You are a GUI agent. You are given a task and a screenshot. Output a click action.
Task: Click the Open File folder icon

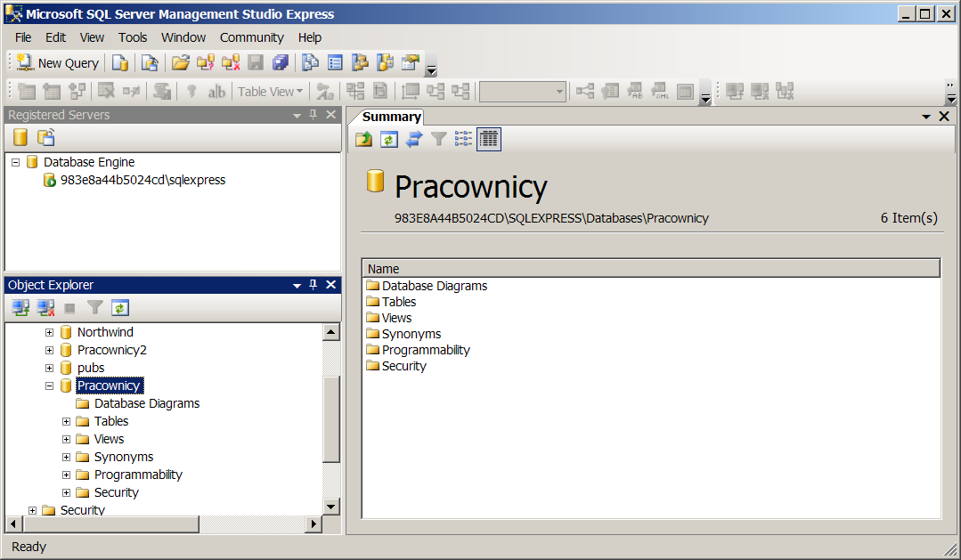click(180, 62)
